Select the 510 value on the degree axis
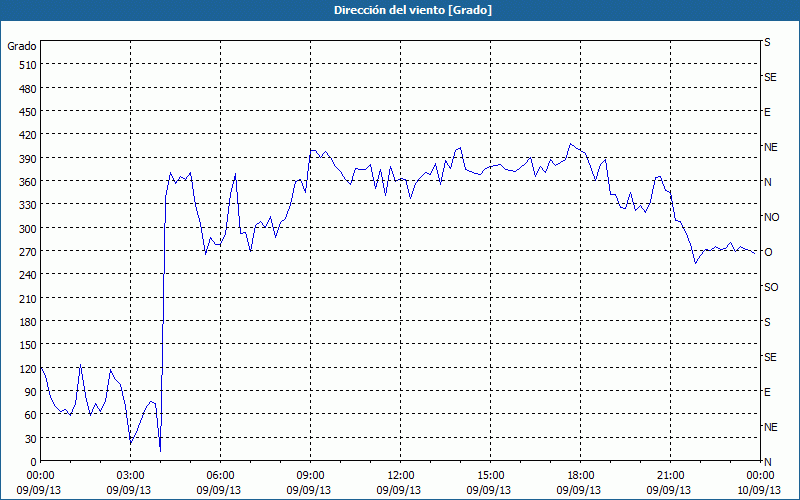Screen dimensions: 800x500 tap(28, 65)
